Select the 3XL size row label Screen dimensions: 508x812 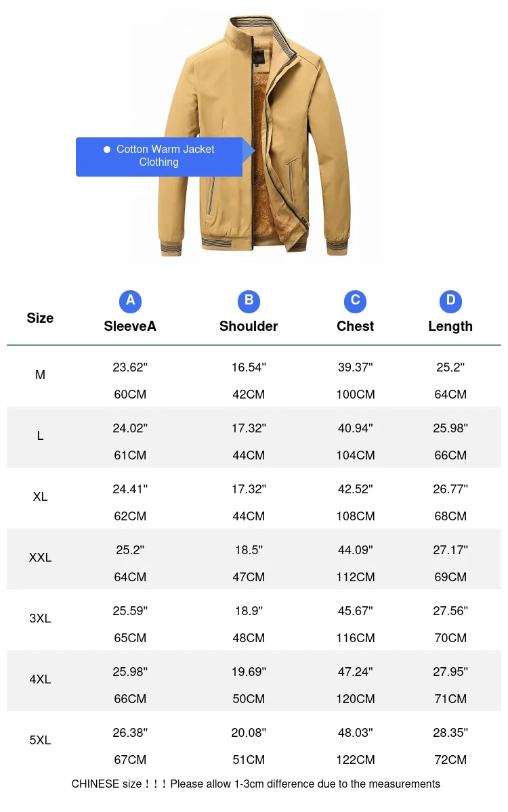(40, 618)
